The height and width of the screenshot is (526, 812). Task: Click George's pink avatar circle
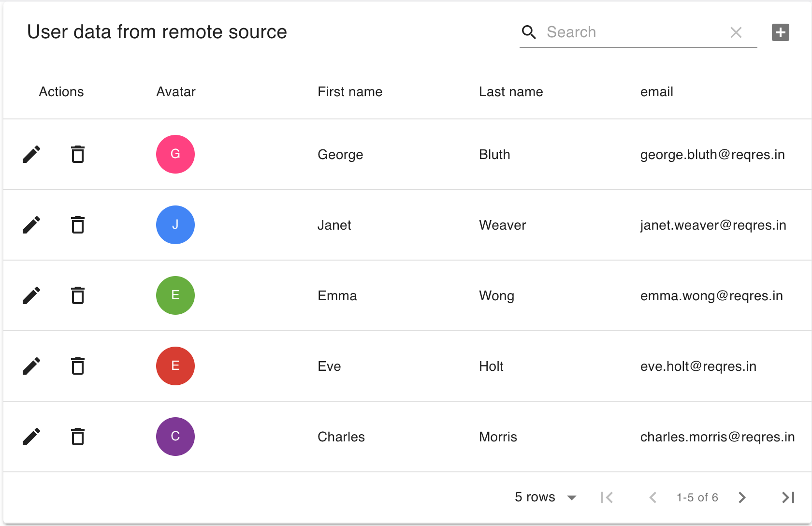[x=175, y=154]
